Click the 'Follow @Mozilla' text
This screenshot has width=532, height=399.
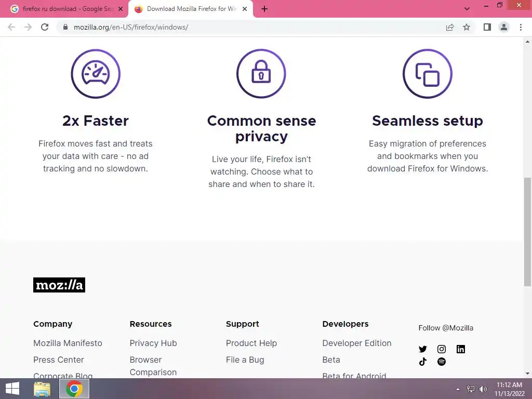pyautogui.click(x=446, y=328)
